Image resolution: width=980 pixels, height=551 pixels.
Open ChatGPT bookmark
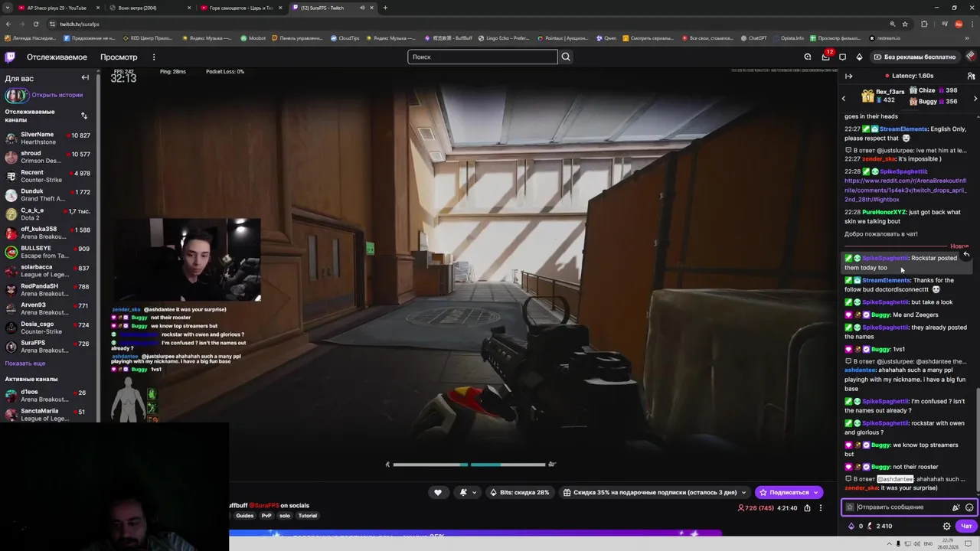pyautogui.click(x=753, y=38)
